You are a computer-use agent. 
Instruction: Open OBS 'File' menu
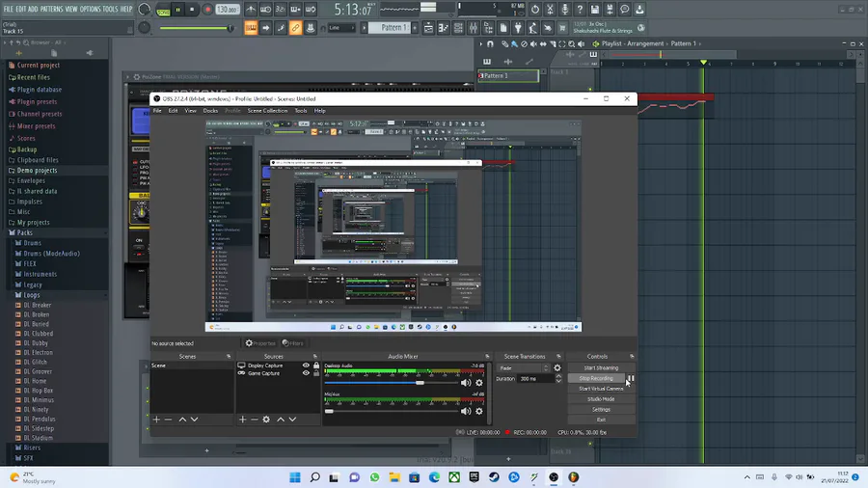157,111
